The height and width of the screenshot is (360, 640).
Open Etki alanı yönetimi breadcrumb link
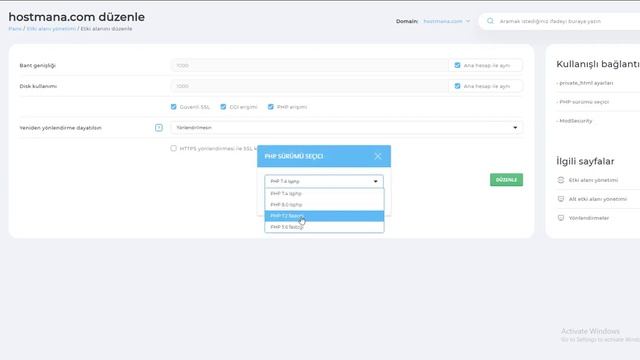(51, 29)
